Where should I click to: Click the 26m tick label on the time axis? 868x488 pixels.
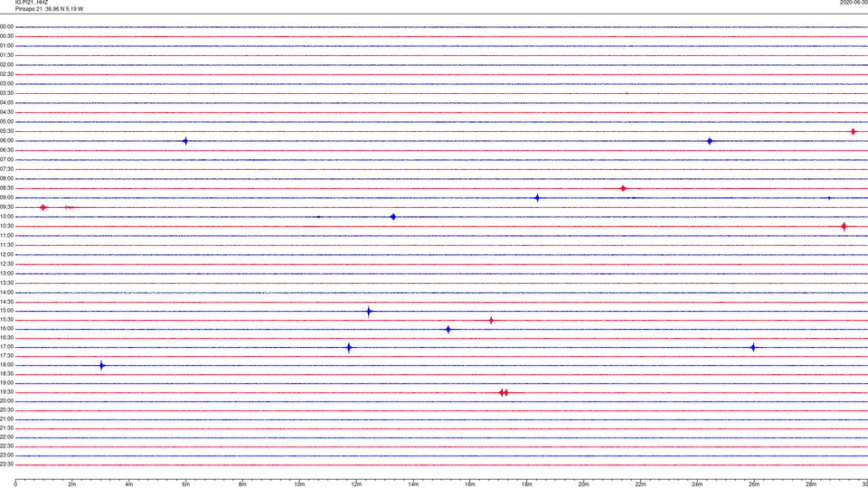pyautogui.click(x=754, y=484)
